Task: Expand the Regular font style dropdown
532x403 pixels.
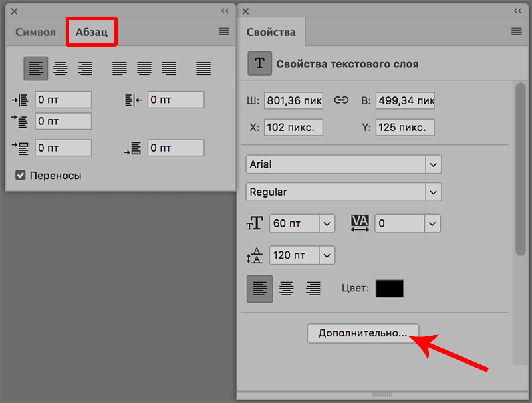Action: (434, 192)
